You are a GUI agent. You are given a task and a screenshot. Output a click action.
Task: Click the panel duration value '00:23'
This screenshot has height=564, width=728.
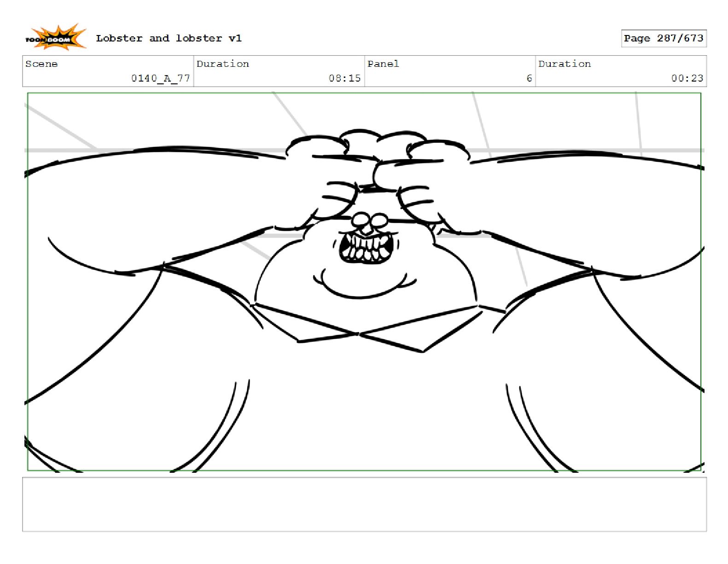(687, 78)
